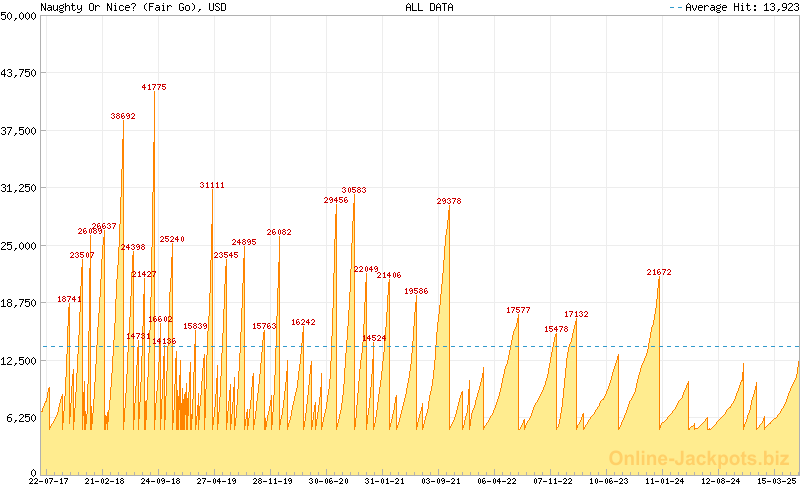Select the 22-07-17 x-axis date
Screen dimensions: 800x490
(49, 481)
